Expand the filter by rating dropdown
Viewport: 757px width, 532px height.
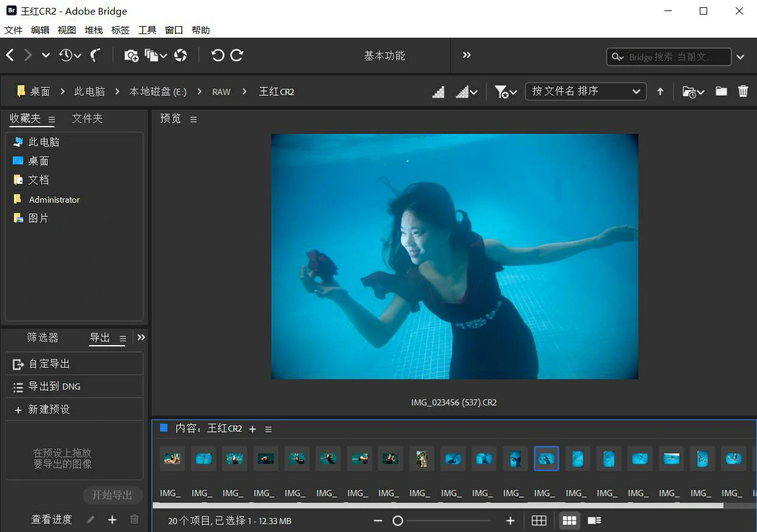point(506,91)
